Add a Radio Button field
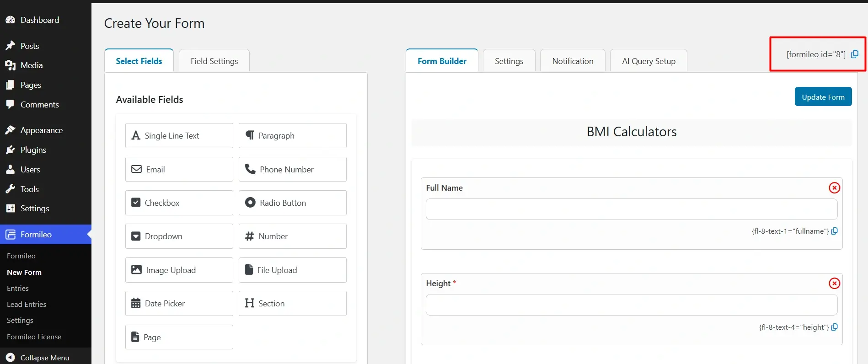Viewport: 868px width, 364px height. 292,203
